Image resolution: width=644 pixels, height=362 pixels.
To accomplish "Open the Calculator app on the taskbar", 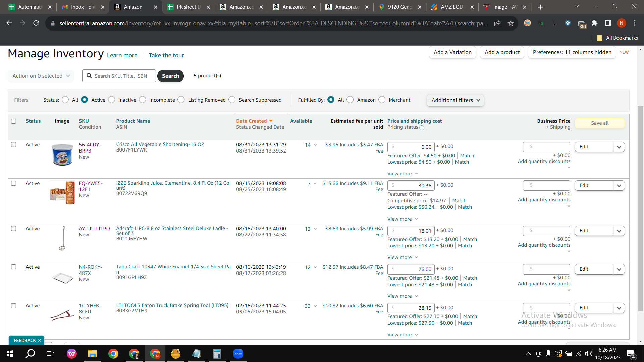I will [x=217, y=354].
